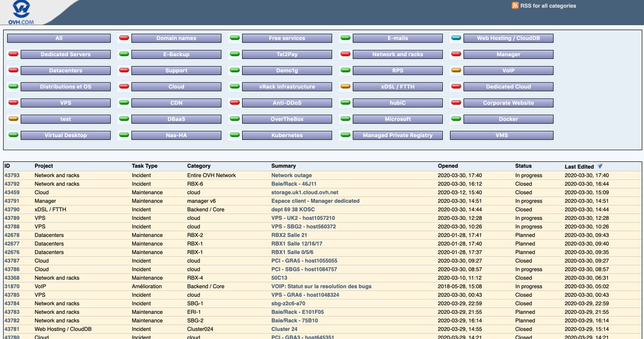
Task: Open RBX2 Salle 21 maintenance link
Action: tap(289, 235)
